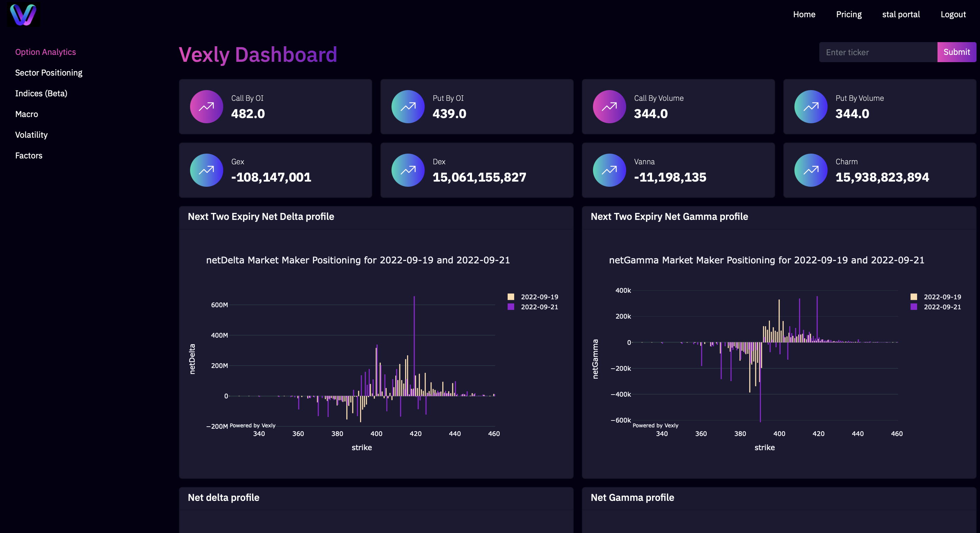Select the Option Analytics sidebar item
Viewport: 980px width, 533px height.
click(x=45, y=51)
